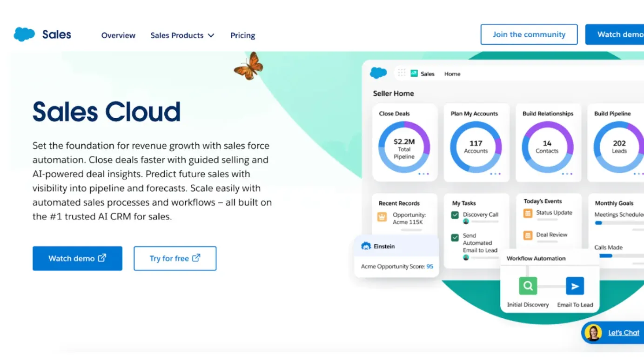
Task: Click the Salesforce logo inside dashboard mockup
Action: (378, 73)
